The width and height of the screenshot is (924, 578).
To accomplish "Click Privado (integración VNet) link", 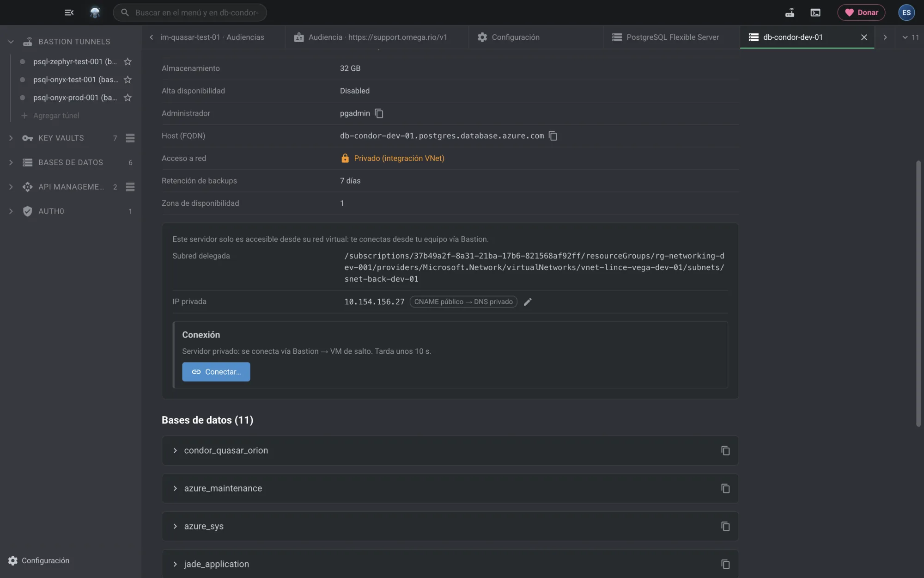I will pos(399,158).
